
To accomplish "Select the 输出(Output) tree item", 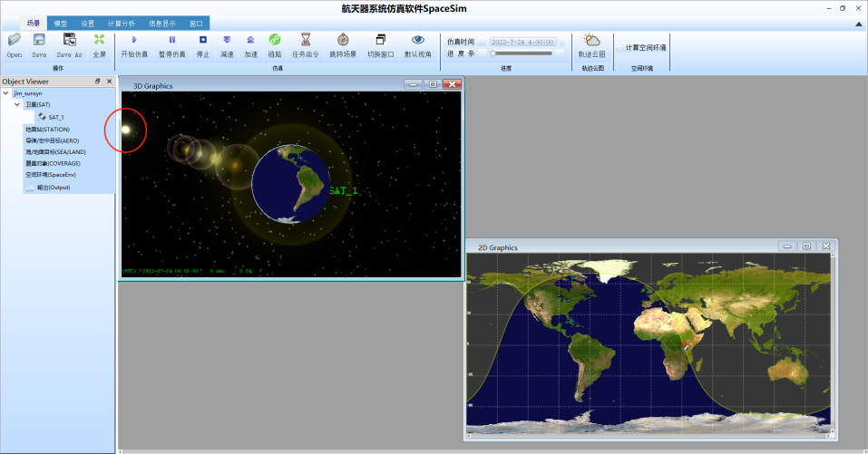I will click(54, 188).
